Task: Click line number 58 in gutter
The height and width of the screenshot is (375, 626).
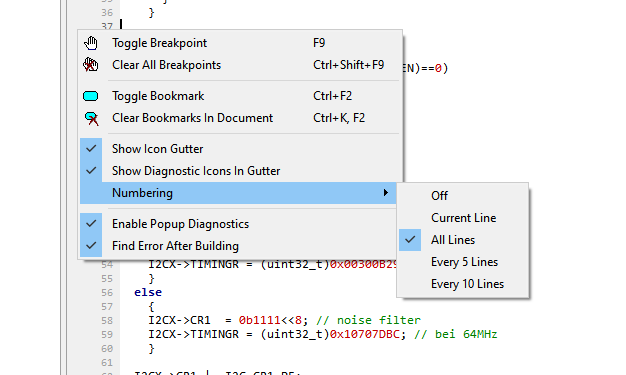Action: click(x=107, y=320)
